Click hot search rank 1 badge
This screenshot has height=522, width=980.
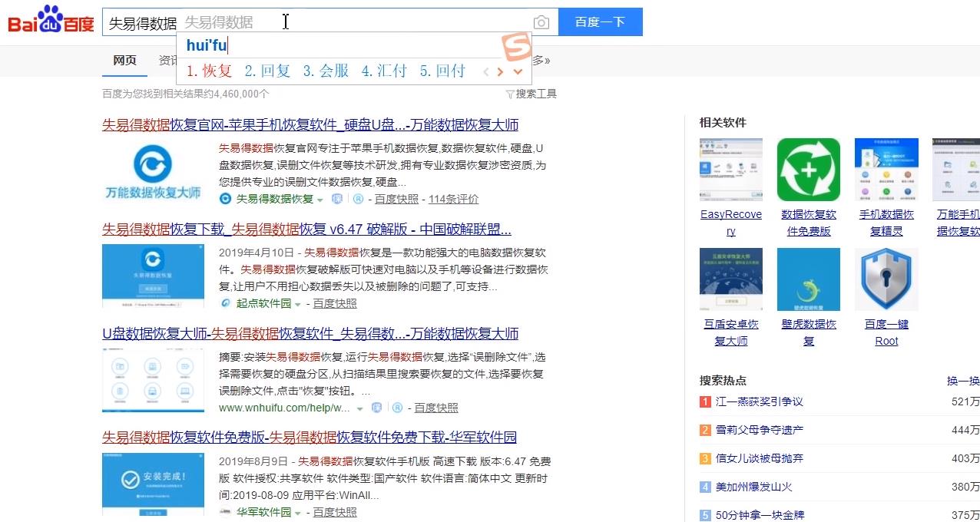[705, 401]
